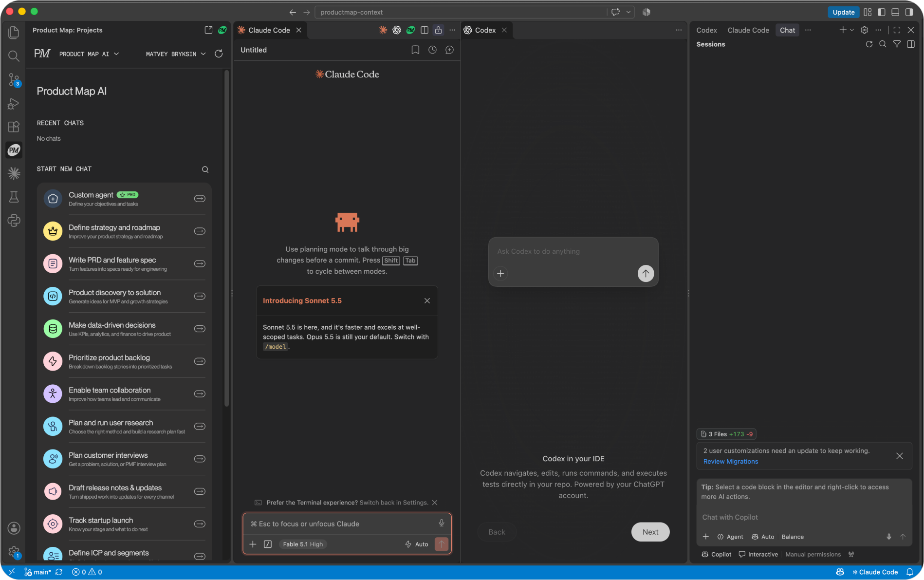Open Fable 5.1 High model selector
924x580 pixels.
coord(303,544)
